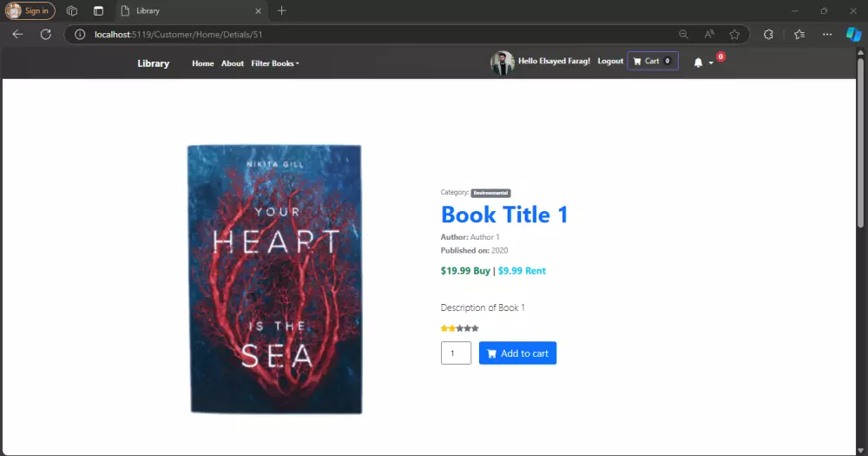868x456 pixels.
Task: Open notifications bell dropdown
Action: coord(703,63)
